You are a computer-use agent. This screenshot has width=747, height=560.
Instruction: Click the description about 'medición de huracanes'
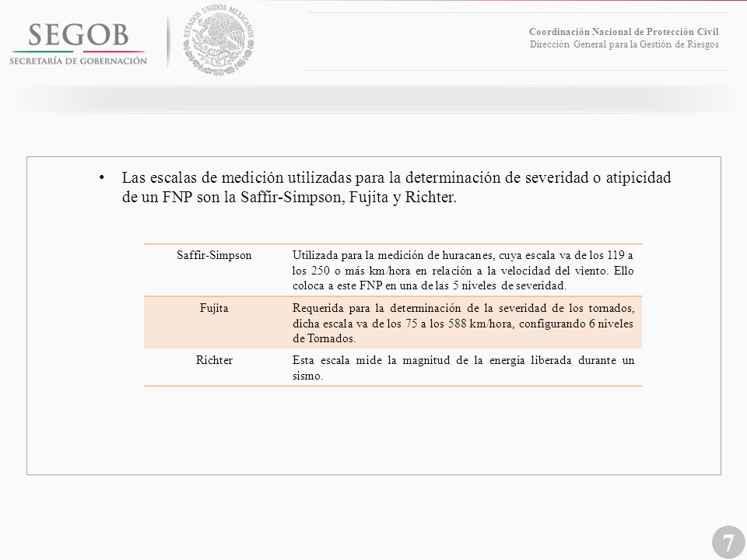[463, 271]
